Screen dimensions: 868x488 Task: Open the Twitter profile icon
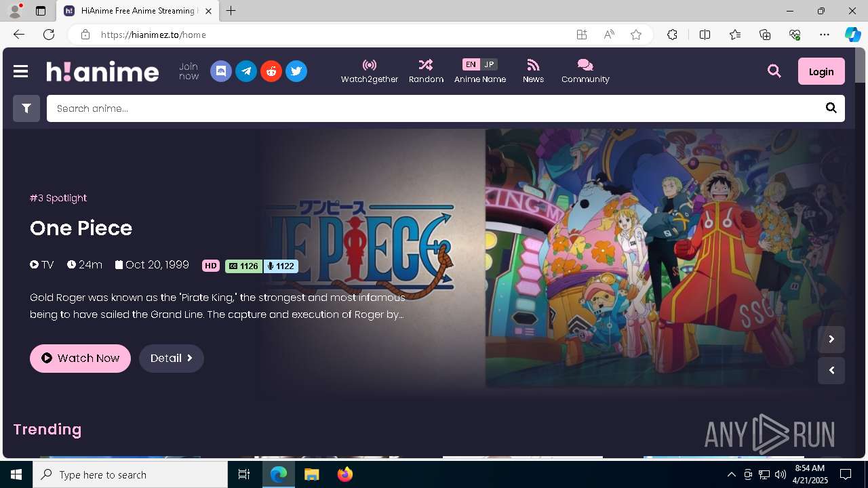pyautogui.click(x=296, y=71)
